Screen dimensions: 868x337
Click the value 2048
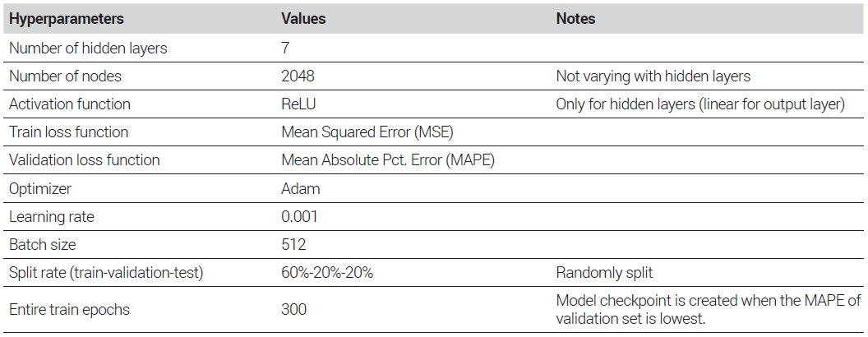[x=298, y=76]
